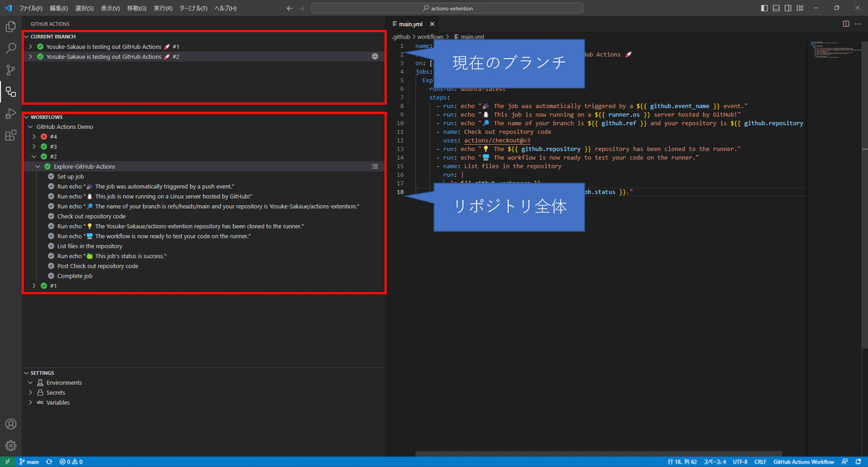Collapse the GitHub Actions Demo workflow

coord(30,127)
